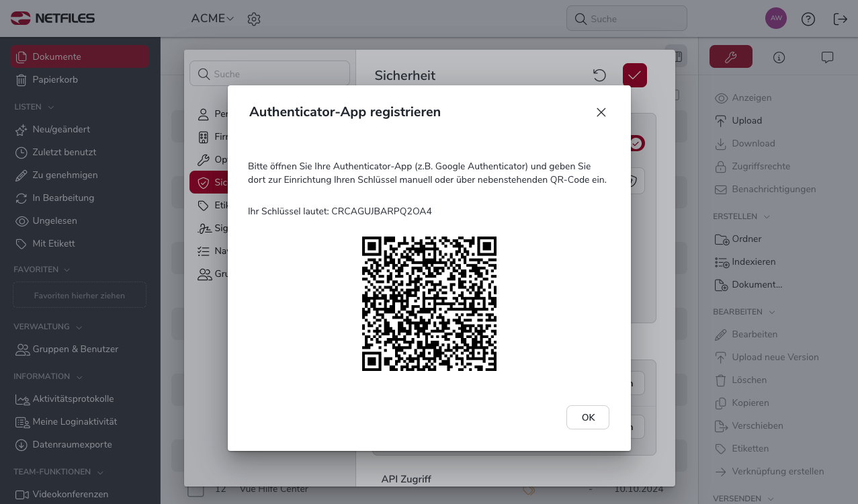
Task: Open the help question mark icon
Action: (x=808, y=19)
